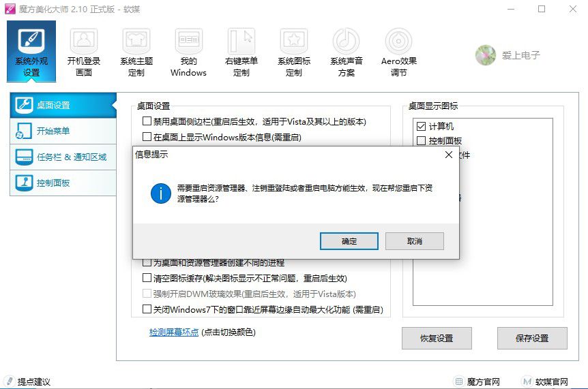Open the 系统外观设置 toolbar section

31,51
